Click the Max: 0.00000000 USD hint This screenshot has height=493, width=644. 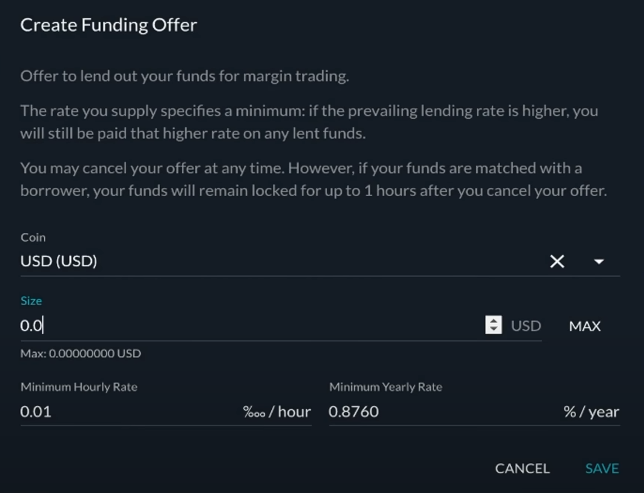coord(81,353)
